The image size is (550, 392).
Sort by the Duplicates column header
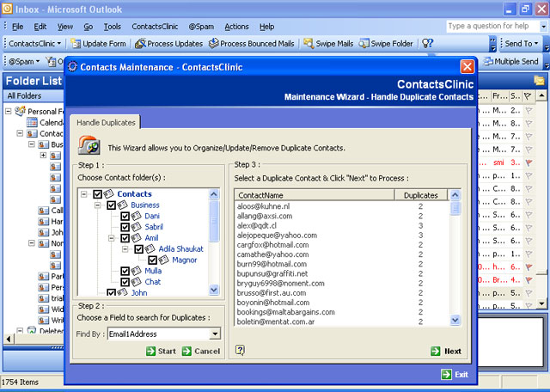click(421, 195)
